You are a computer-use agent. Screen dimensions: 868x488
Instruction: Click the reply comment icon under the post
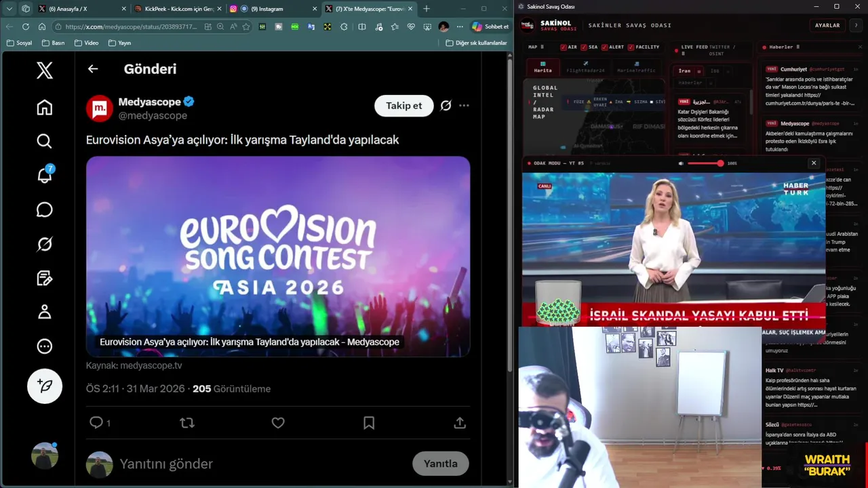(96, 422)
